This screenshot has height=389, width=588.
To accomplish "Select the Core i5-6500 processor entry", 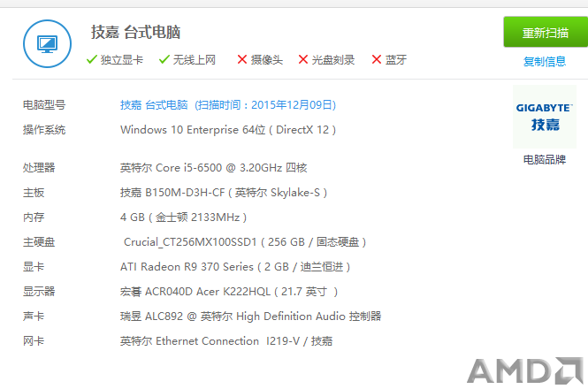I will point(213,167).
